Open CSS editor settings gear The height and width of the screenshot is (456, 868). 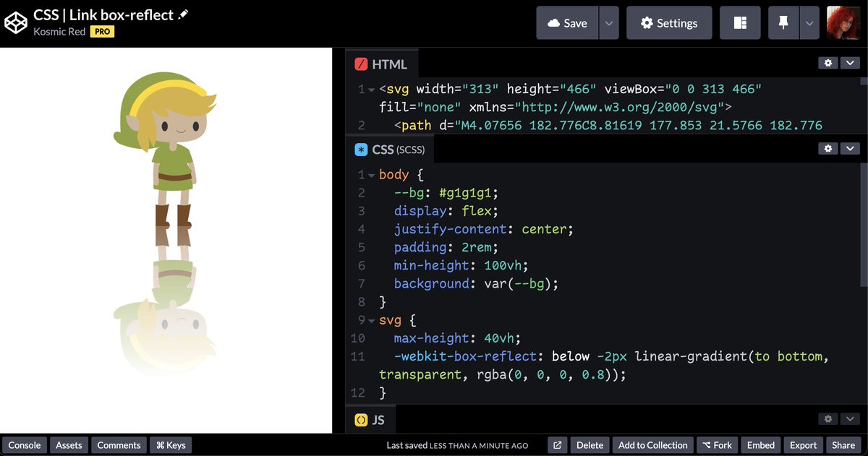(x=828, y=148)
